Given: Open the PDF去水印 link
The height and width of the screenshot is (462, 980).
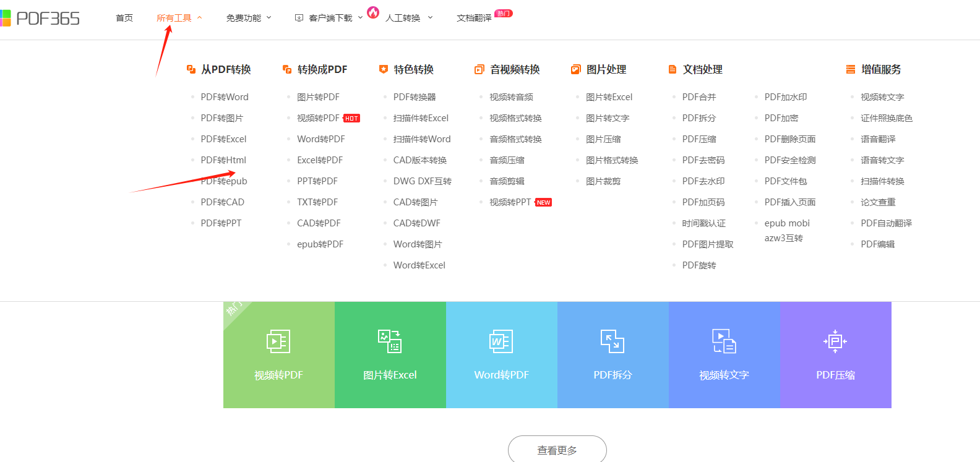Looking at the screenshot, I should click(703, 181).
